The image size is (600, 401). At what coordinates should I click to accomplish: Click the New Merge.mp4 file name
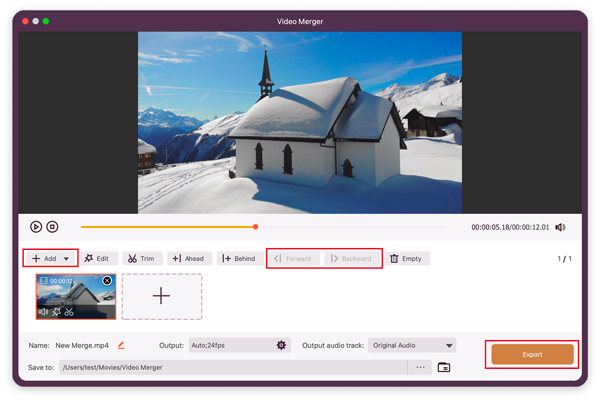(82, 345)
